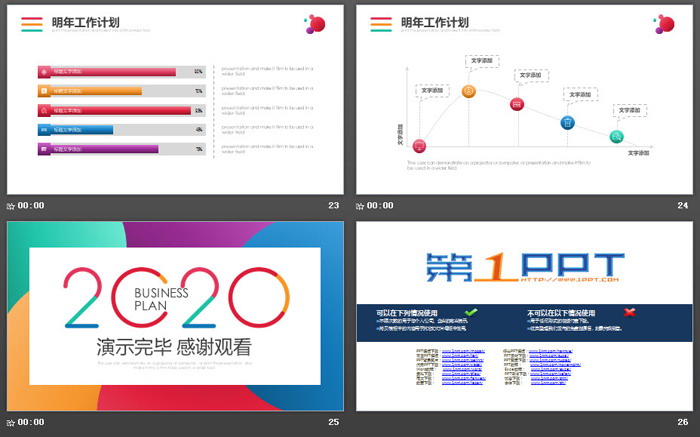Click the 明年工作计划 title on slide 23
This screenshot has width=700, height=437.
(x=86, y=22)
